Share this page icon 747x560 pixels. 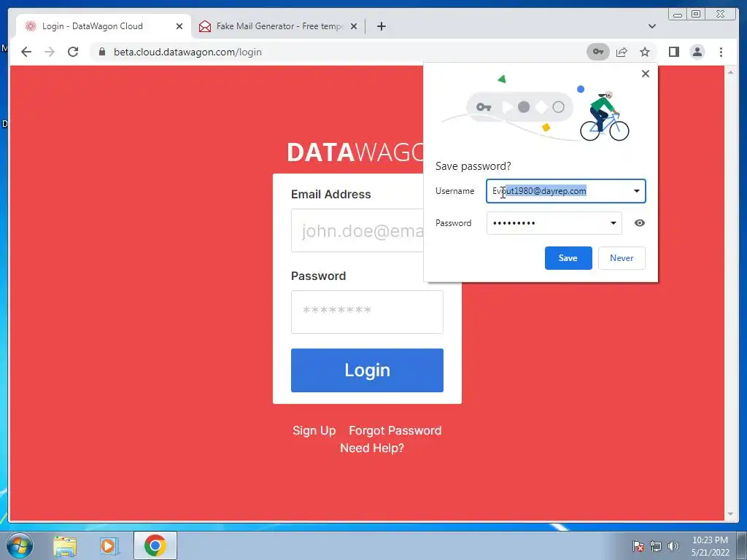(x=622, y=52)
